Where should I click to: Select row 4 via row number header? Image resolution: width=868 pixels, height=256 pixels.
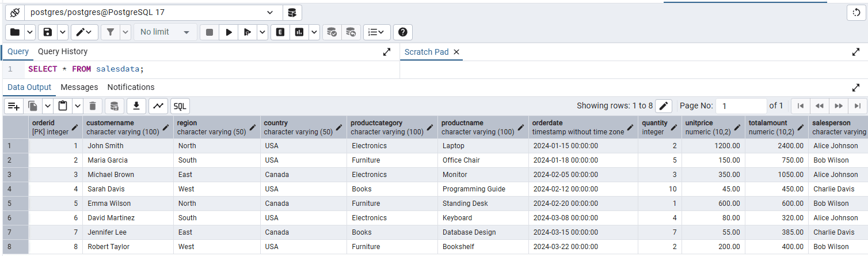click(x=14, y=189)
